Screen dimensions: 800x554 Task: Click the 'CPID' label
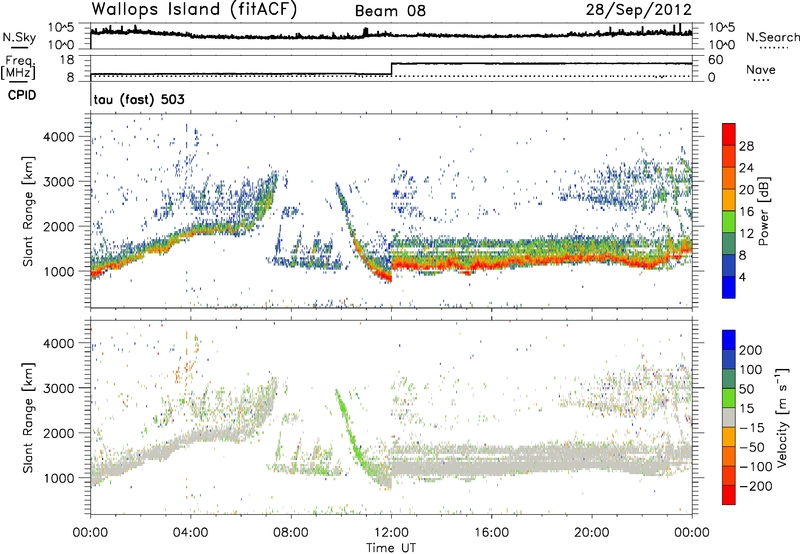pos(22,95)
